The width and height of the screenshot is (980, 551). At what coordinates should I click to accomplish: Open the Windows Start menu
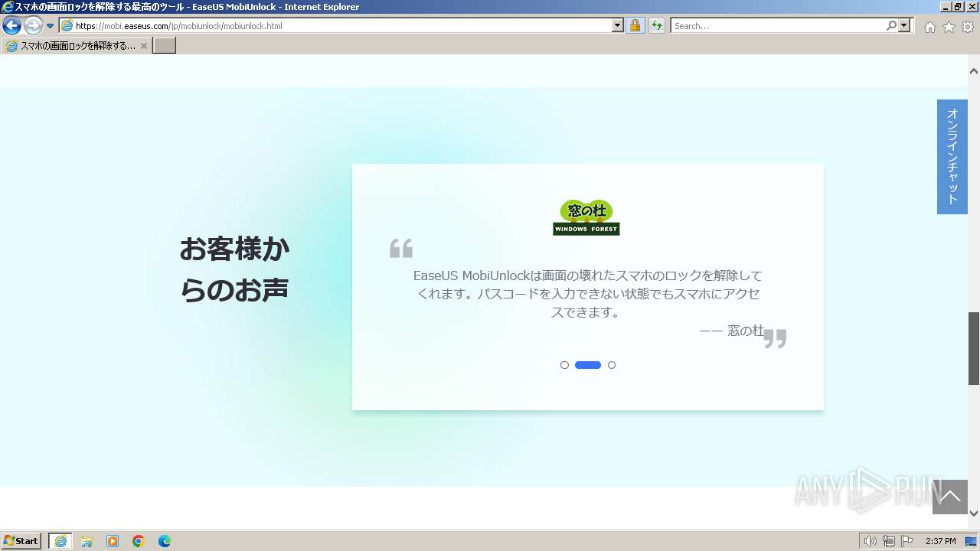coord(21,541)
